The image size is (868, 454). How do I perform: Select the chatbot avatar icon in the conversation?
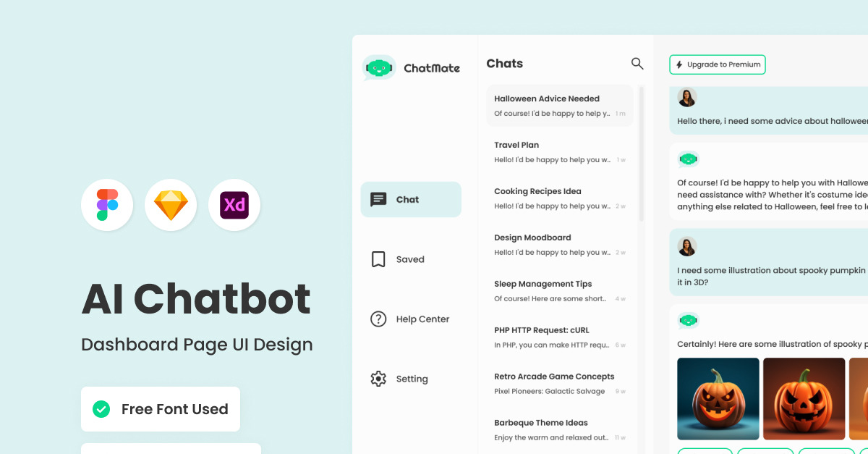pyautogui.click(x=688, y=159)
